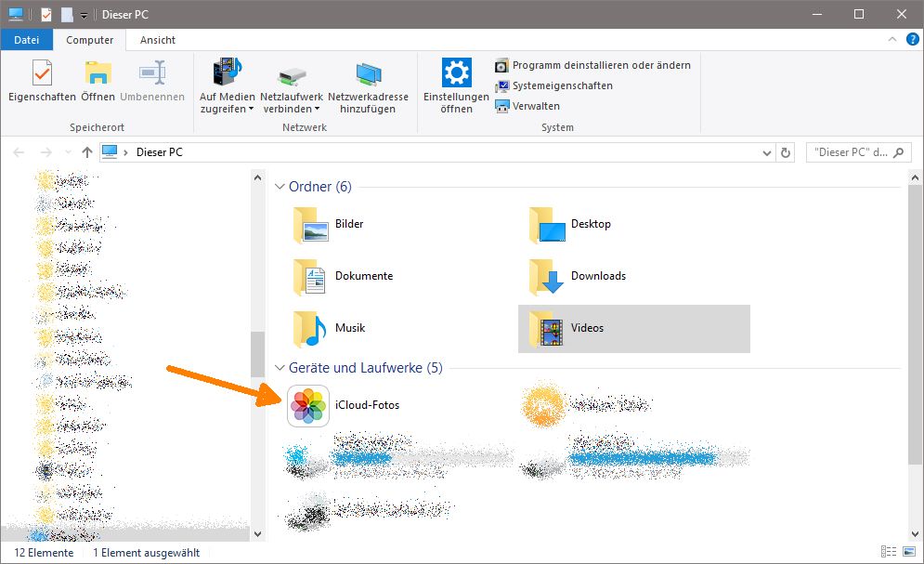Switch to details view in the status bar
This screenshot has height=564, width=924.
click(888, 552)
